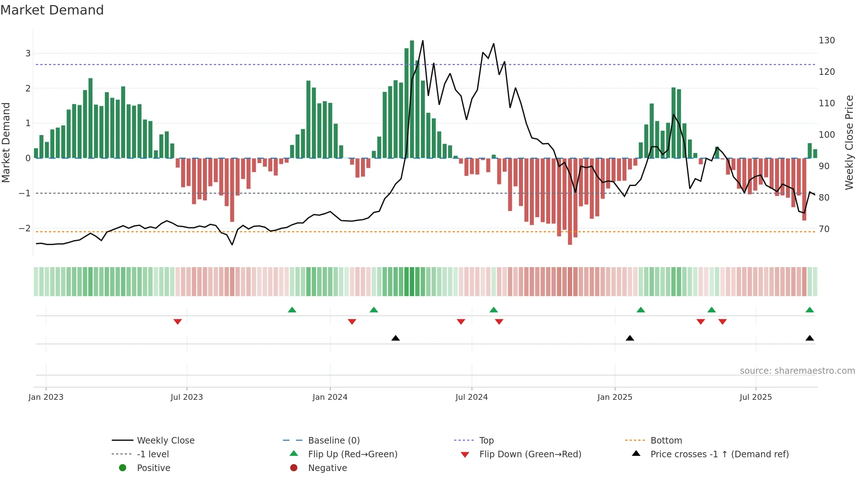The image size is (868, 488).
Task: Click green flip-up triangle near Feb 2025
Action: tap(641, 310)
